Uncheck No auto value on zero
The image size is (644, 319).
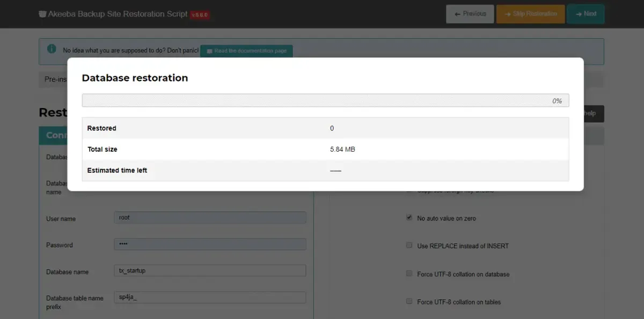[x=409, y=218]
